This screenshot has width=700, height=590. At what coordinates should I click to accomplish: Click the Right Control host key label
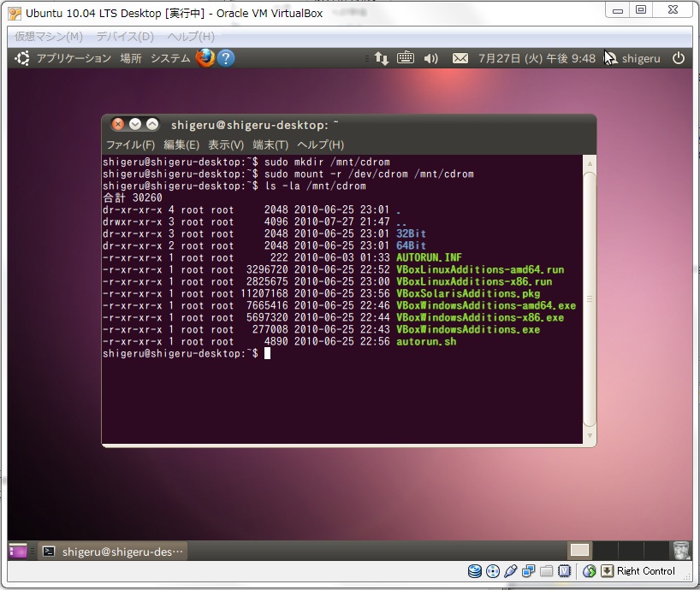click(x=645, y=571)
